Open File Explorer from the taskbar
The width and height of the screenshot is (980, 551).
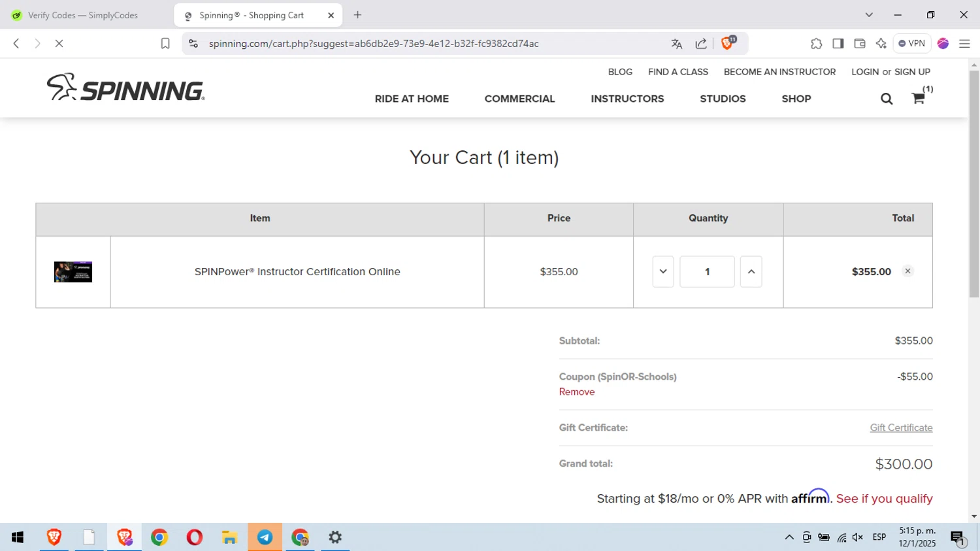(229, 537)
